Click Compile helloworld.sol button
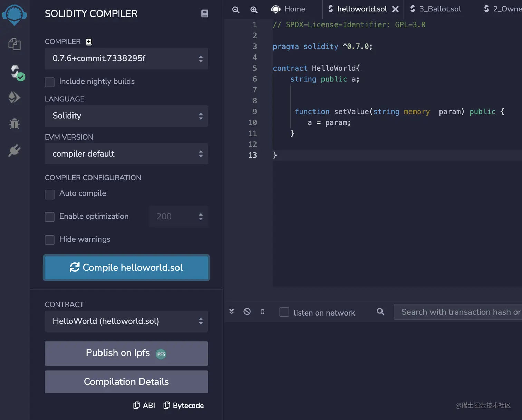This screenshot has height=420, width=522. point(126,268)
